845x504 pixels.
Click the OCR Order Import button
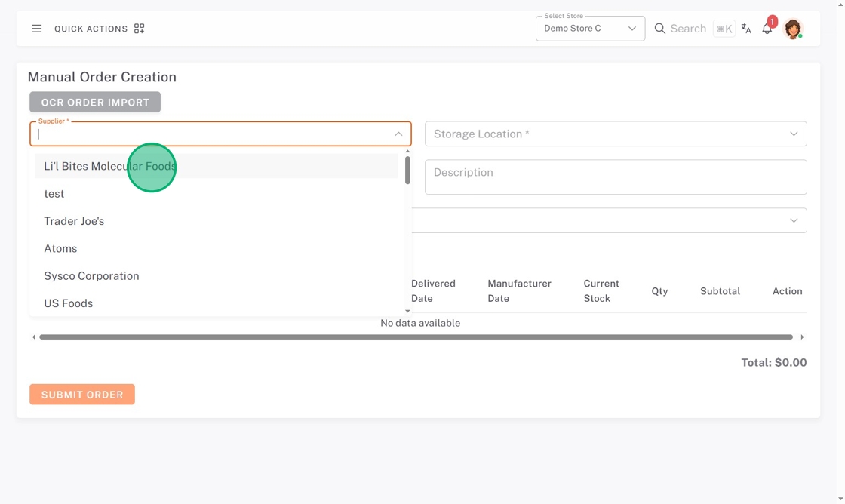[95, 103]
